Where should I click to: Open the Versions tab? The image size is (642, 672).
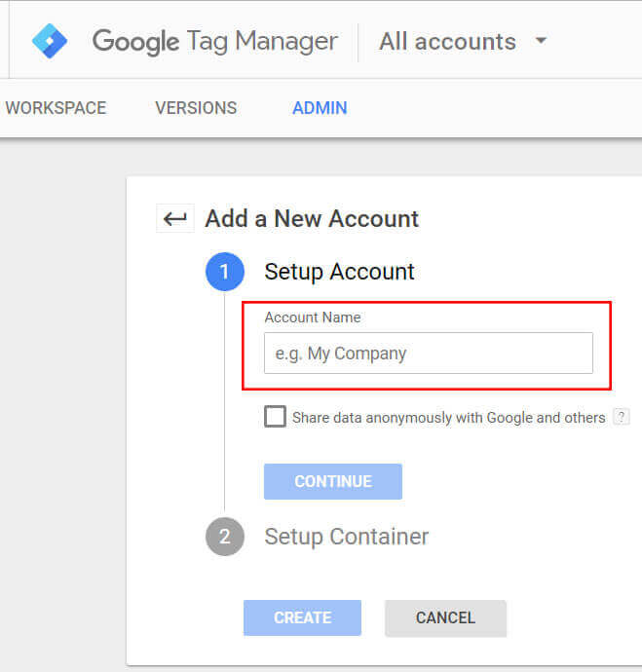coord(196,108)
